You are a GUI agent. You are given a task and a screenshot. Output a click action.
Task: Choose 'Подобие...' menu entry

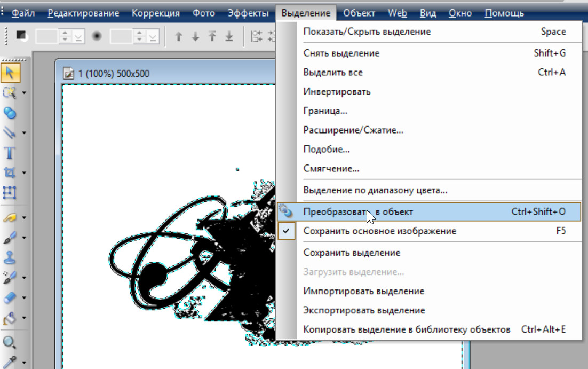coord(429,149)
